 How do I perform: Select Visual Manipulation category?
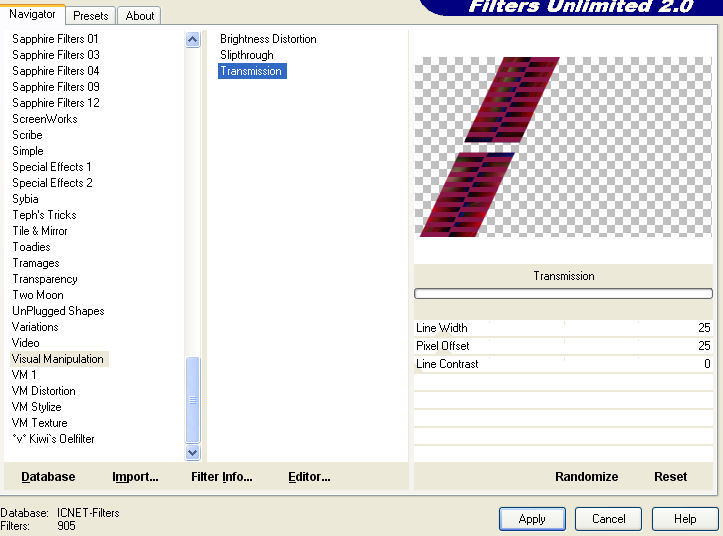tap(59, 359)
